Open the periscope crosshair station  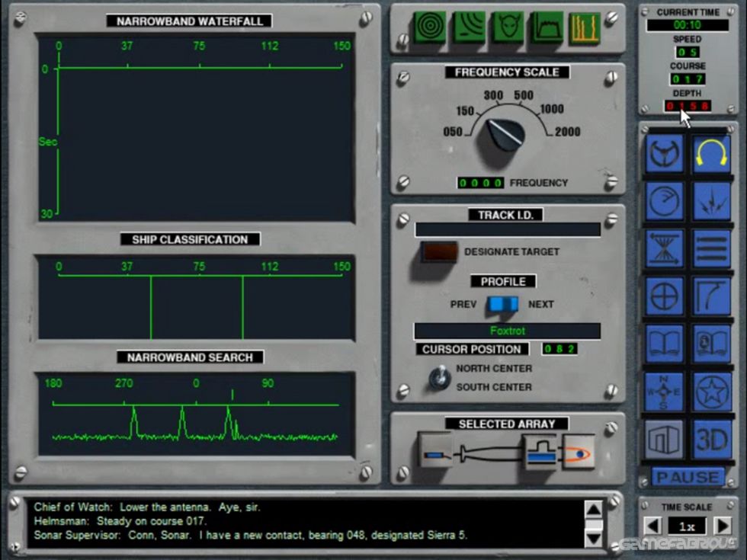pyautogui.click(x=664, y=296)
